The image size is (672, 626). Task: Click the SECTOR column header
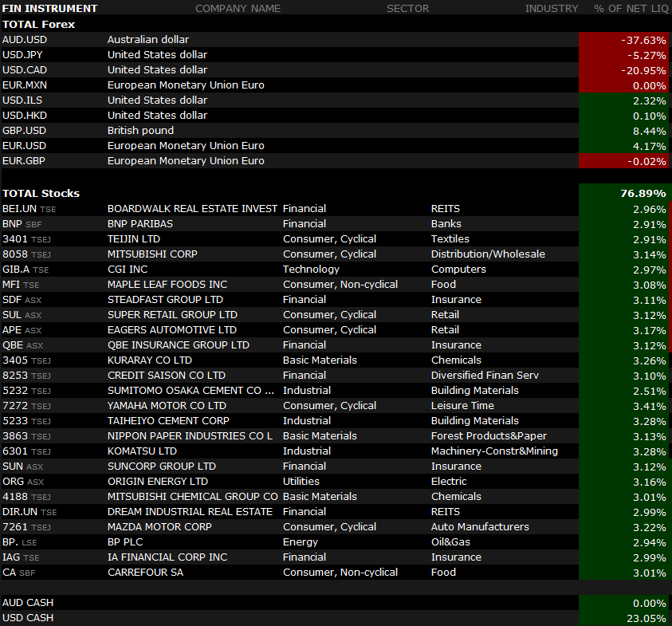(407, 9)
